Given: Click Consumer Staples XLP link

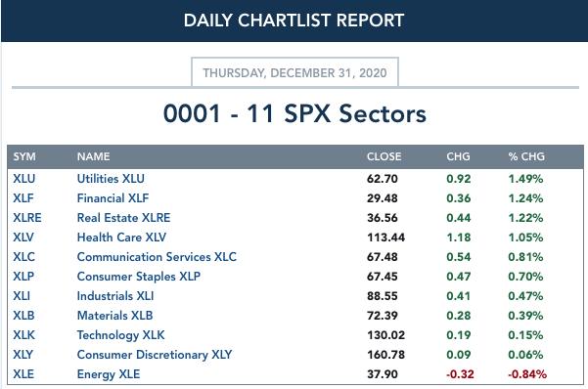Looking at the screenshot, I should click(139, 277).
